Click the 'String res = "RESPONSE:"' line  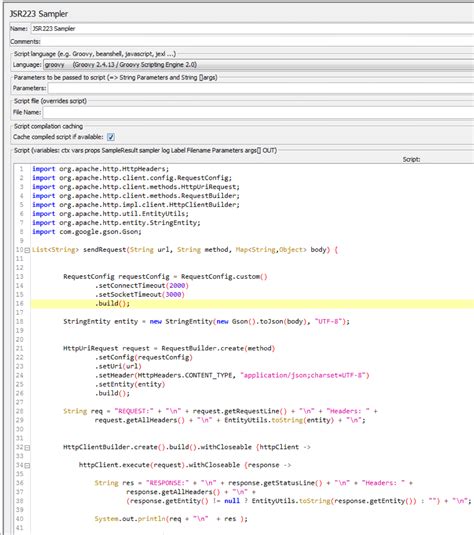click(254, 483)
